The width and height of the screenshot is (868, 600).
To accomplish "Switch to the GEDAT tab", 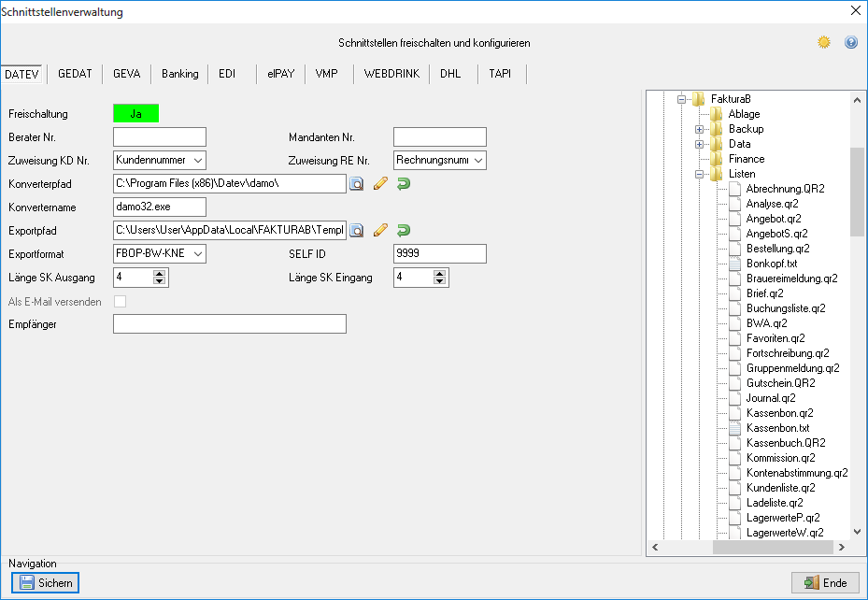I will click(x=75, y=74).
